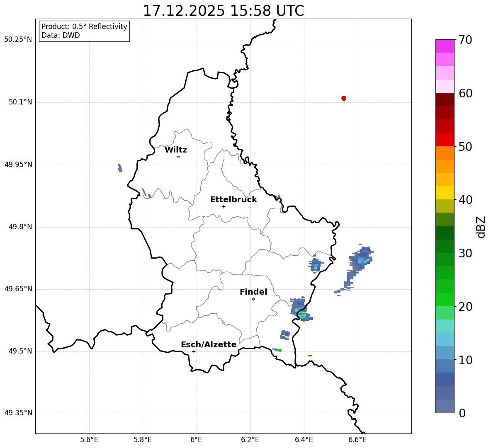The width and height of the screenshot is (491, 448).
Task: Click the 'Data: DWD' text
Action: point(61,35)
